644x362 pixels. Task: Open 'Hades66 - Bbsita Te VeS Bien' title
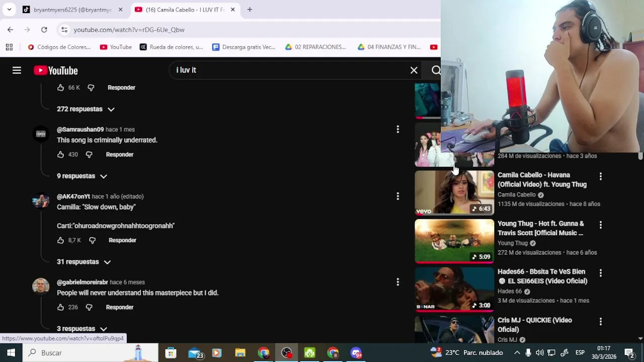click(x=542, y=277)
